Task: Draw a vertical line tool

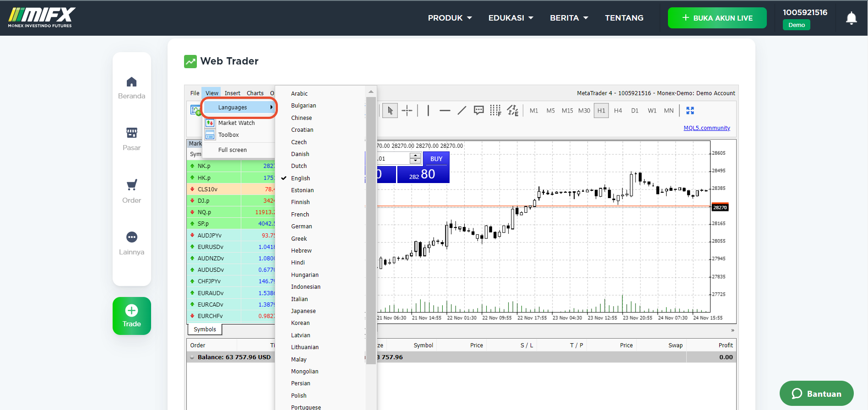Action: pos(428,110)
